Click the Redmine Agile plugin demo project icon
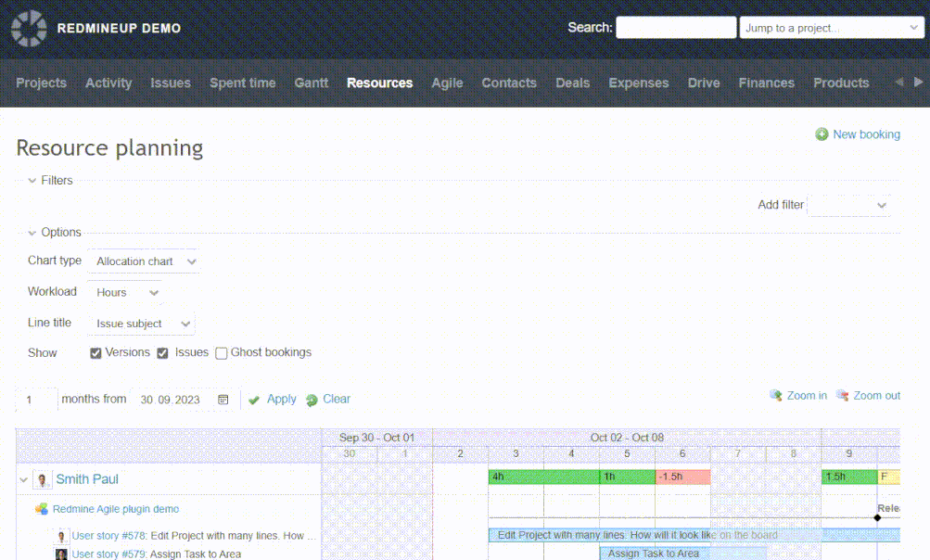930x560 pixels. coord(41,509)
